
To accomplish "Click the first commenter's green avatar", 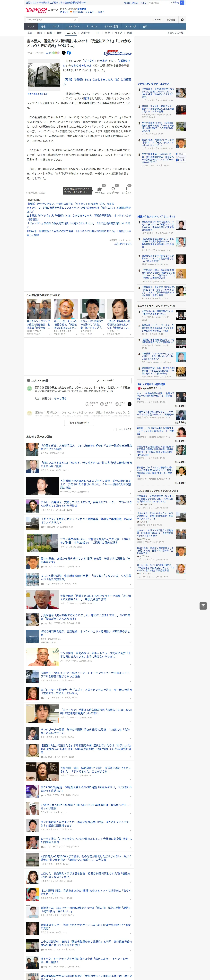I will point(29,388).
